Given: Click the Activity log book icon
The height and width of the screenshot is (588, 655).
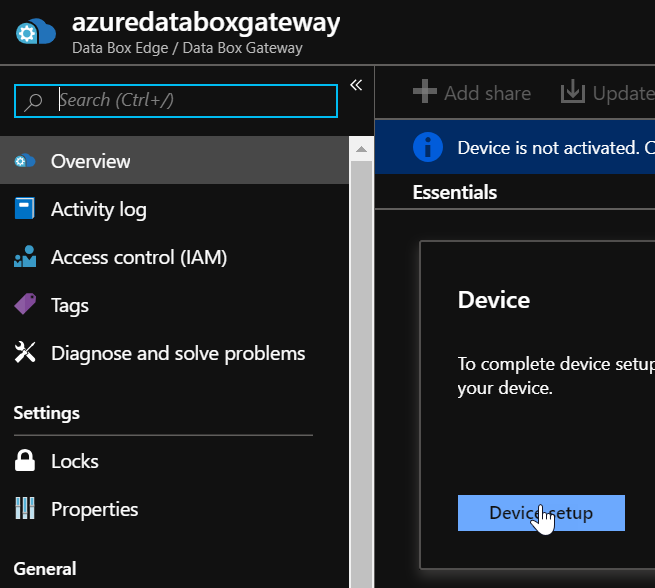Looking at the screenshot, I should click(24, 209).
